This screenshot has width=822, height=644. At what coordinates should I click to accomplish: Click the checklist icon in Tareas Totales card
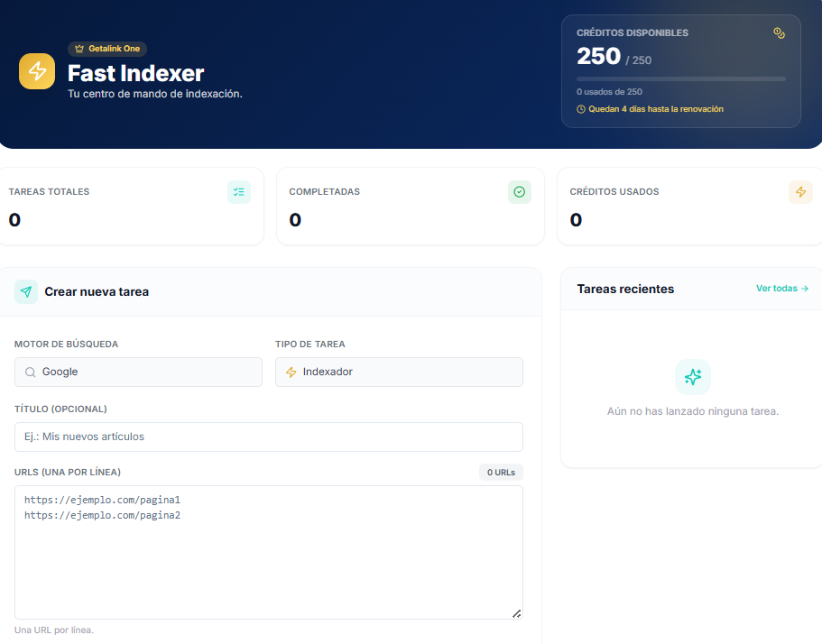(239, 192)
